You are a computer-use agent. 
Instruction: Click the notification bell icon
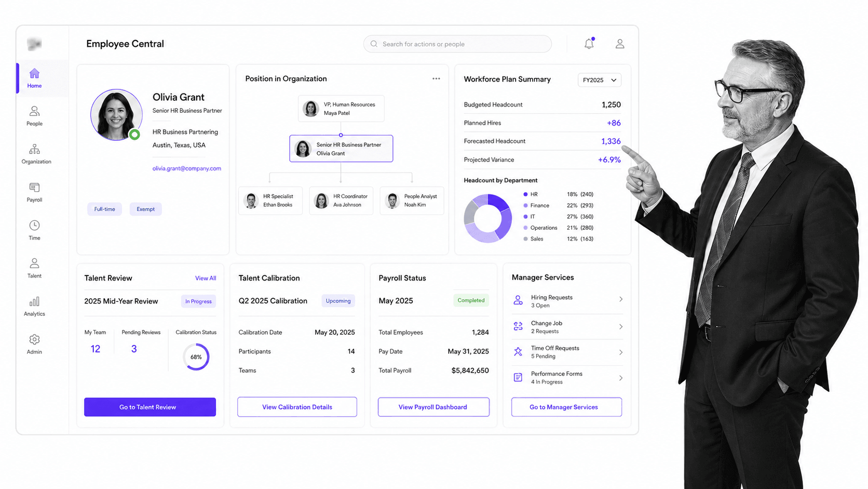[589, 44]
